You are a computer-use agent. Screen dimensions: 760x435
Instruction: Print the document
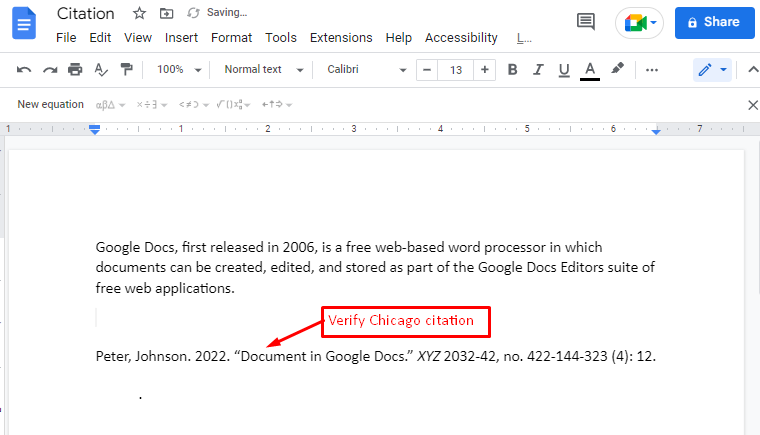(x=75, y=69)
